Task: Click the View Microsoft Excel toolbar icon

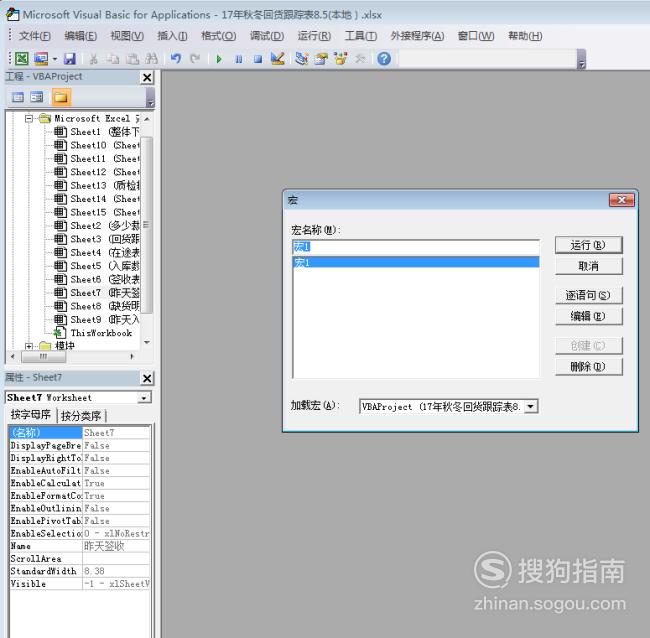Action: 22,59
